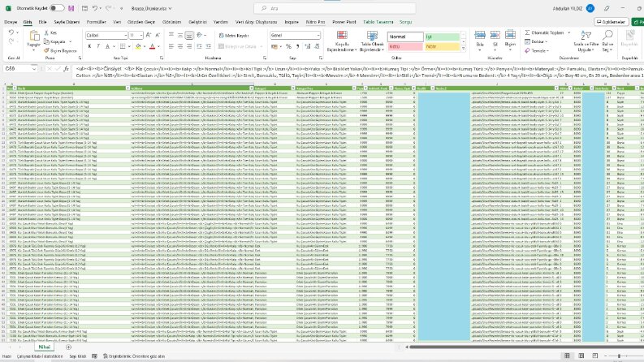Open the accounting number format icon

coord(274,46)
